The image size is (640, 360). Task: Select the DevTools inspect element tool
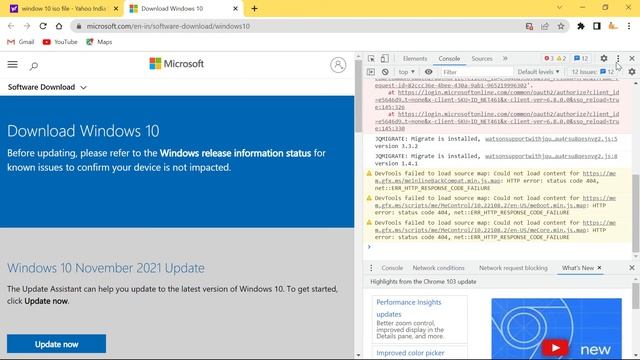pyautogui.click(x=371, y=59)
